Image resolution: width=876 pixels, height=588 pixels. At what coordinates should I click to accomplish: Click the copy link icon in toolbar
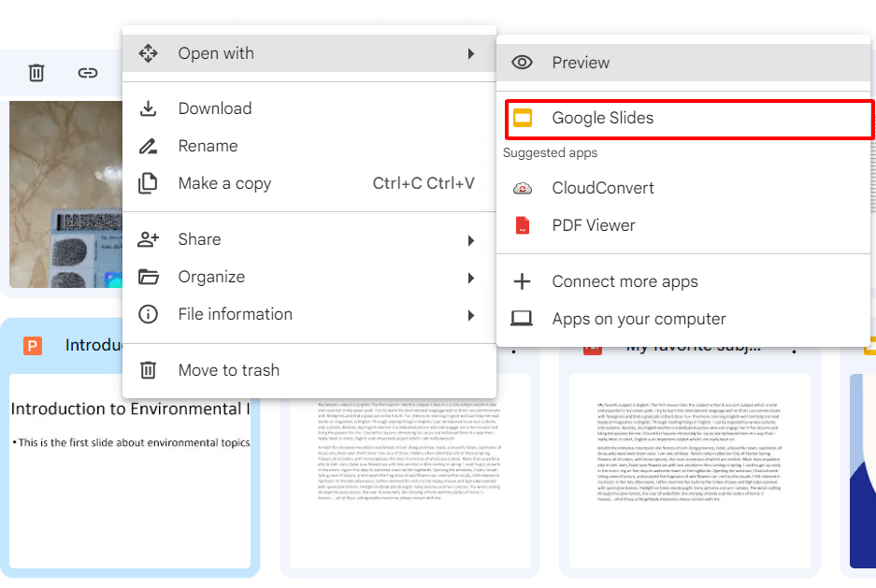88,73
